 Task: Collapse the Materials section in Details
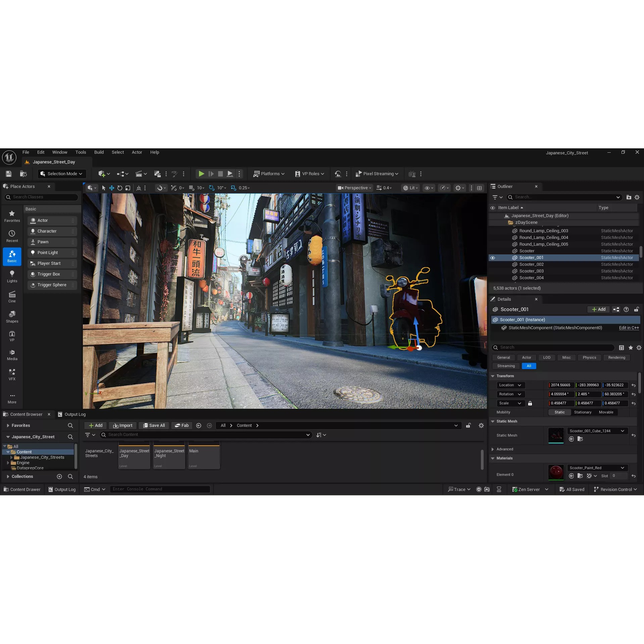[x=493, y=458]
